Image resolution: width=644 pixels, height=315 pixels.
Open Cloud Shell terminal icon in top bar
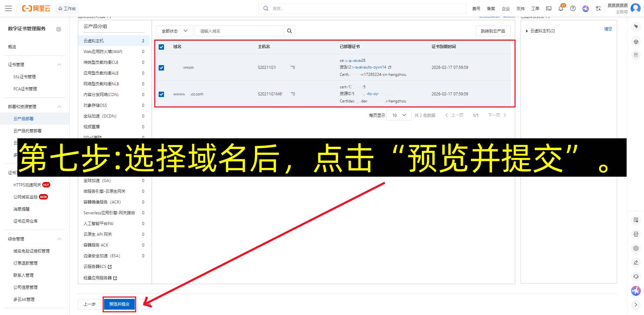coord(548,8)
